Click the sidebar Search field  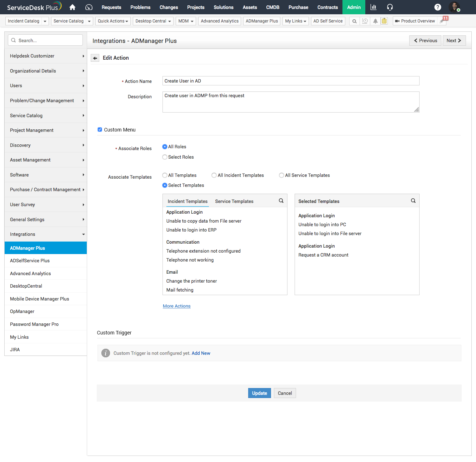pos(45,40)
